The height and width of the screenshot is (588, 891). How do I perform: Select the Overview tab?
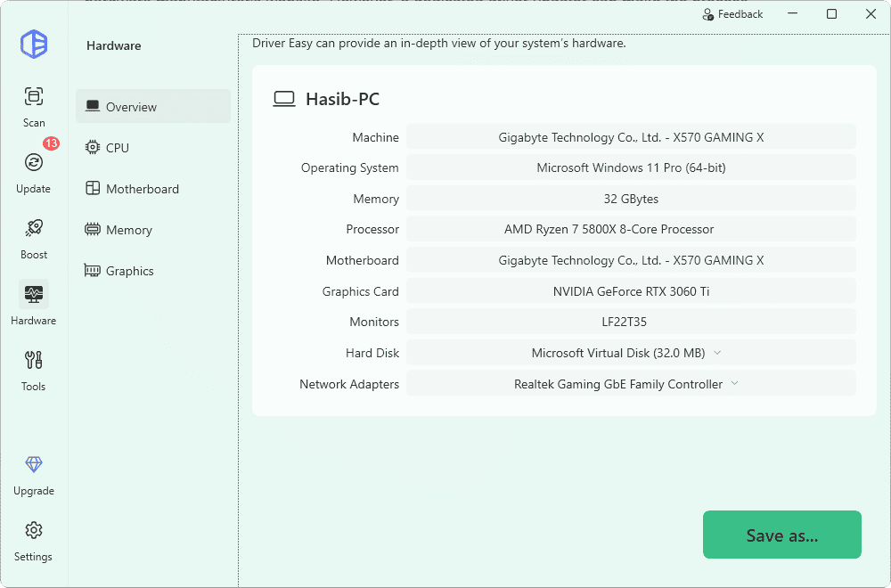[153, 106]
